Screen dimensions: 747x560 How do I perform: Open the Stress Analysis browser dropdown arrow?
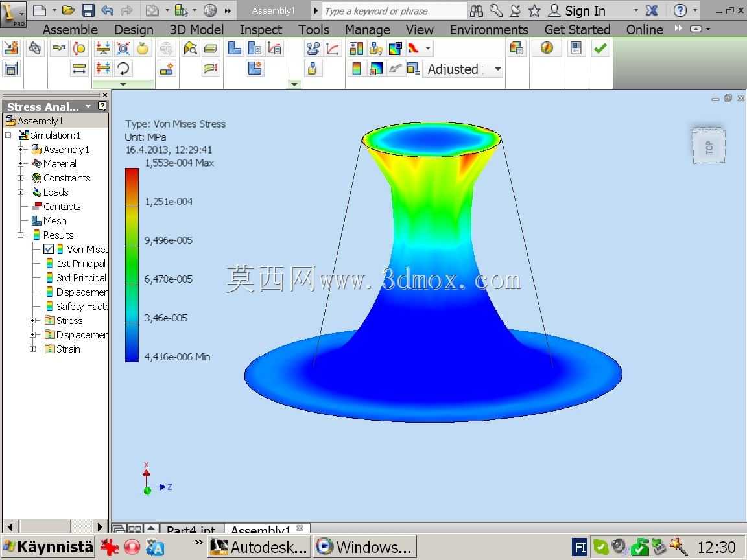pos(88,106)
